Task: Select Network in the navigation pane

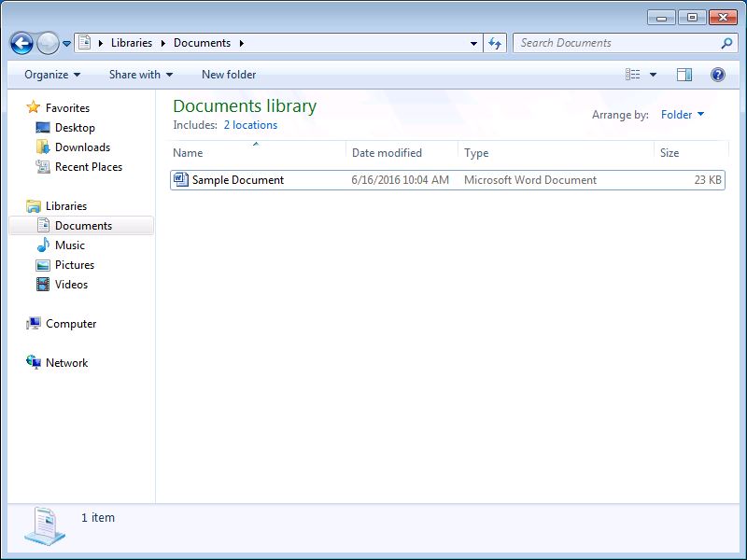Action: click(x=66, y=363)
